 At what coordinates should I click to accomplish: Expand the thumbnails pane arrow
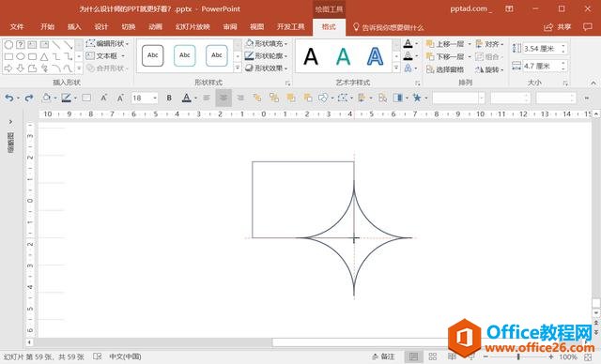click(x=10, y=122)
